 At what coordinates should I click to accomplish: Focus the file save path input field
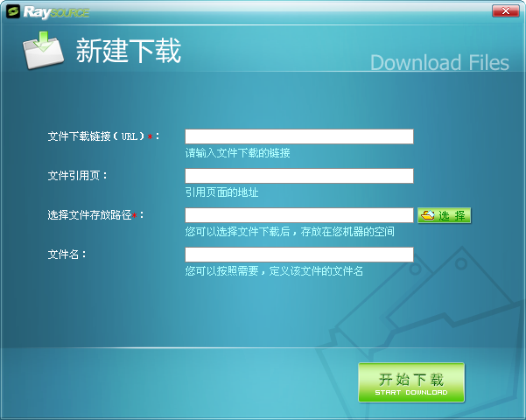[x=298, y=215]
